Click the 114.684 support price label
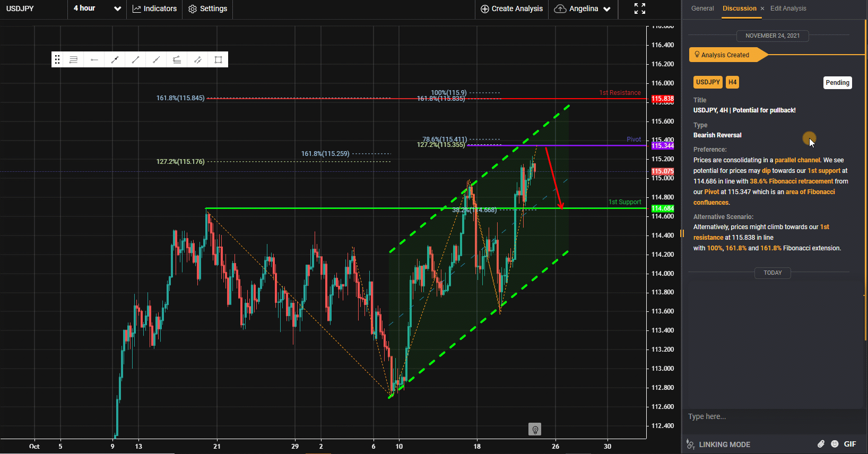 coord(662,208)
